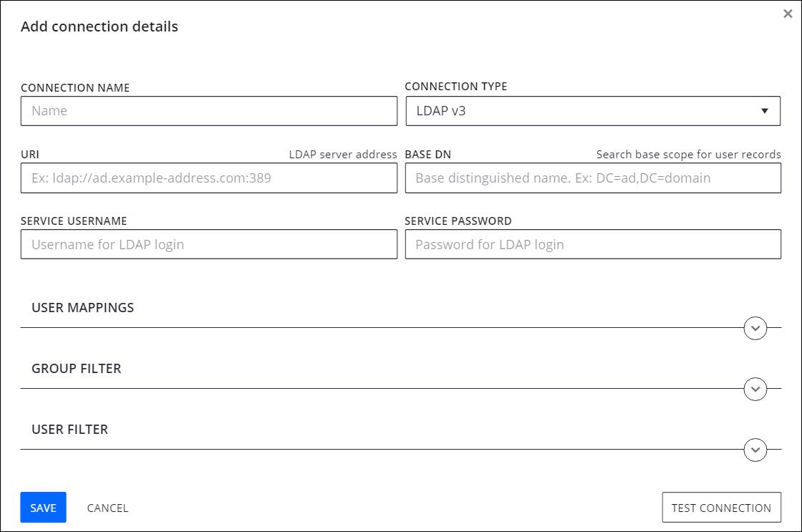The width and height of the screenshot is (802, 532).
Task: Click the SERVICE PASSWORD label
Action: pos(458,221)
